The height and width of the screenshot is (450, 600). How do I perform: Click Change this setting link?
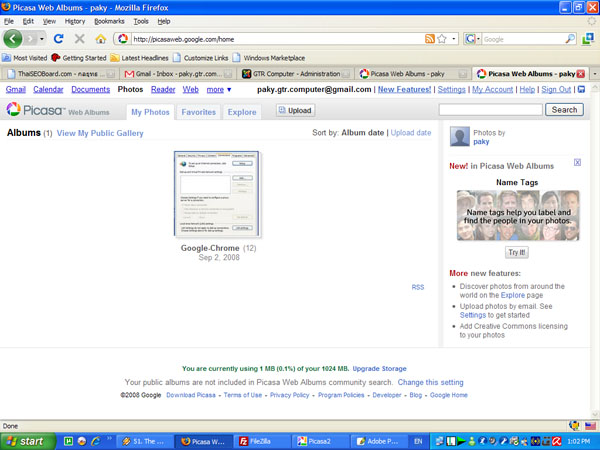(x=430, y=382)
